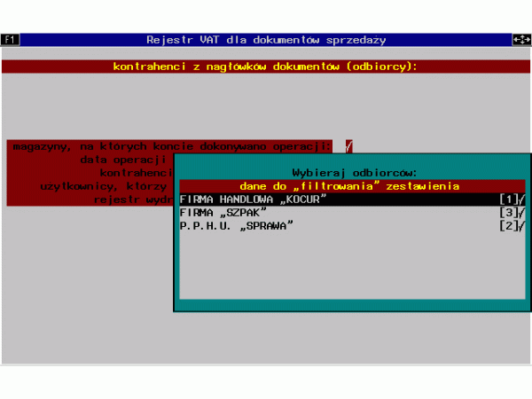
Task: Open the magazyny operations filter row
Action: point(168,146)
